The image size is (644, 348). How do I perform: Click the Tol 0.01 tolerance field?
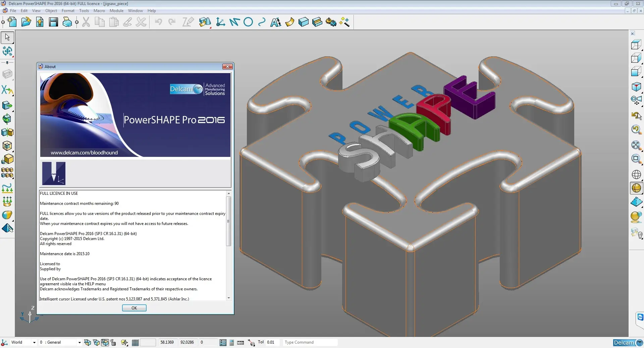pos(273,342)
